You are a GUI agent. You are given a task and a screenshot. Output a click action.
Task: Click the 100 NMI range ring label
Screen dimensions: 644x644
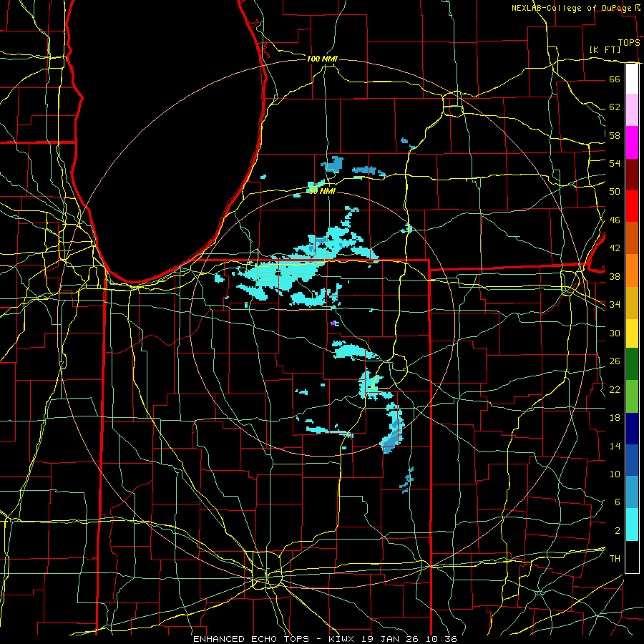[x=322, y=59]
